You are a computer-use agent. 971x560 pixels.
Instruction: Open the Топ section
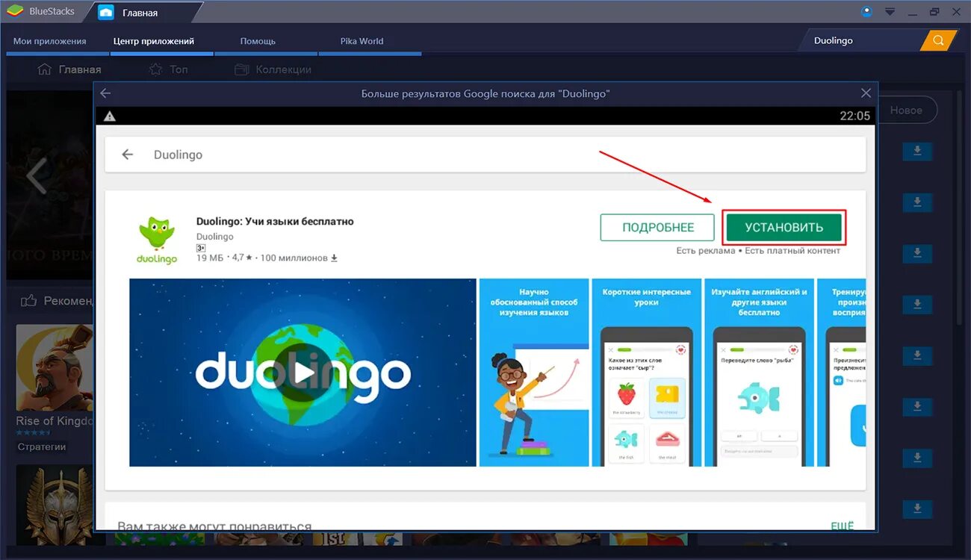click(169, 69)
